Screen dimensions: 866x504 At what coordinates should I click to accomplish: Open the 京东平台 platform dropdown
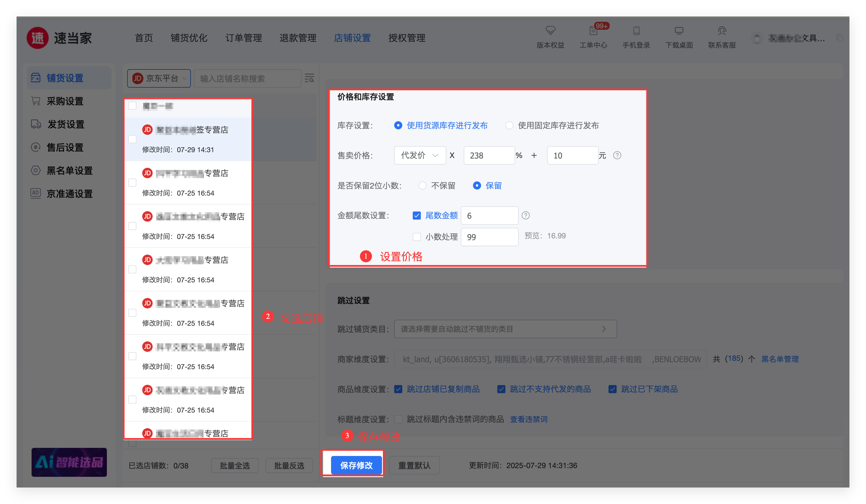tap(159, 78)
